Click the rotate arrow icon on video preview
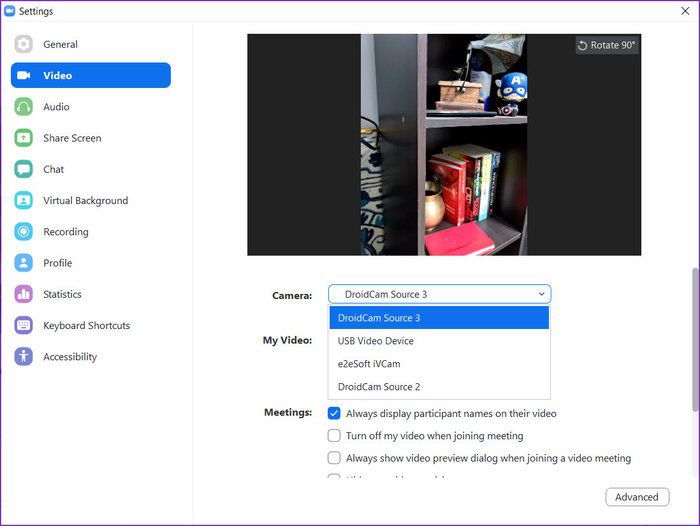700x526 pixels. point(583,46)
